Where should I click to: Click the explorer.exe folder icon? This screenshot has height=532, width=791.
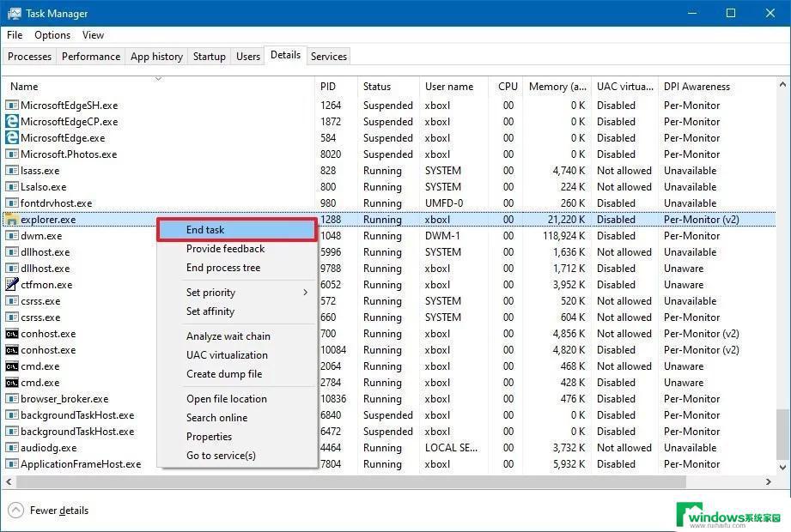(x=12, y=220)
